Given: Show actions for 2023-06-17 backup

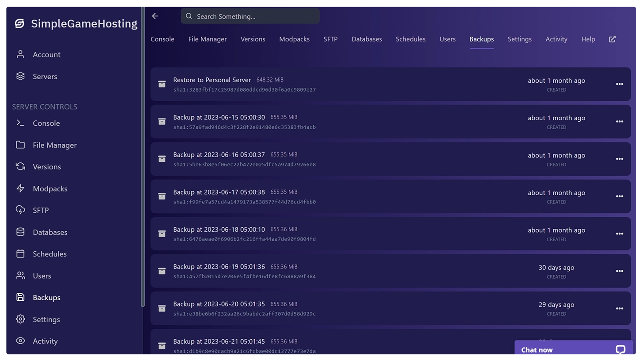Looking at the screenshot, I should pos(619,196).
